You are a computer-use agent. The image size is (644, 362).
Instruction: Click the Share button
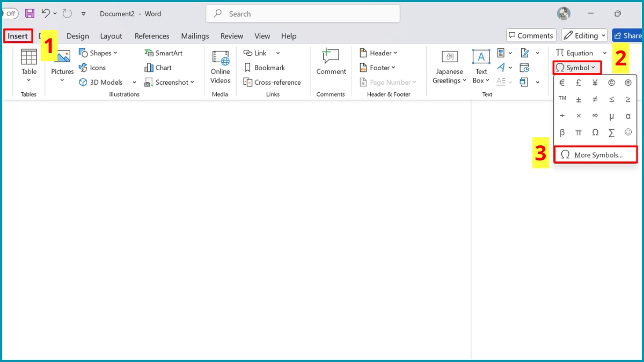pyautogui.click(x=627, y=35)
